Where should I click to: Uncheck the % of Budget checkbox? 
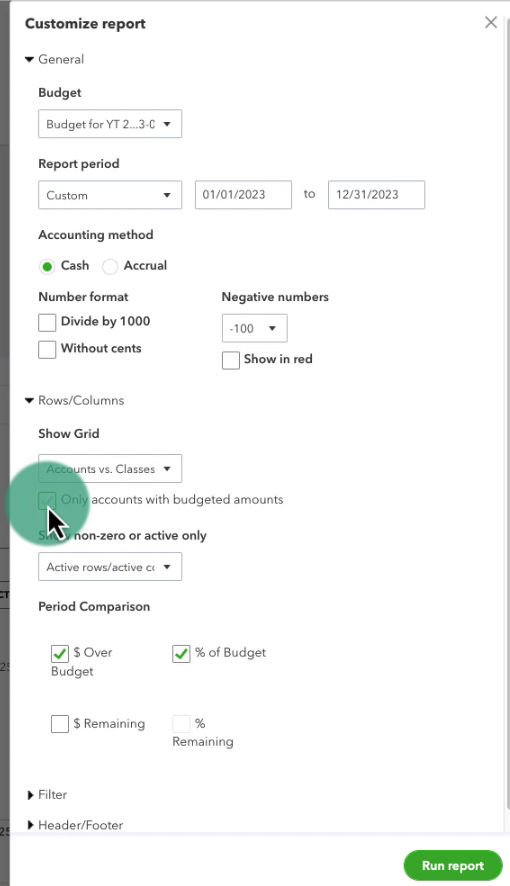[x=181, y=653]
